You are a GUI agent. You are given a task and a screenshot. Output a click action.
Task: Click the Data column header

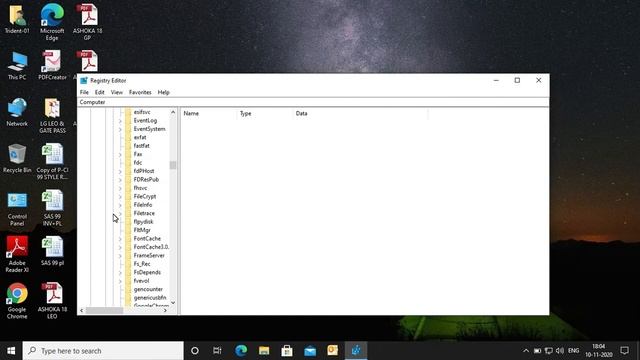pyautogui.click(x=361, y=113)
